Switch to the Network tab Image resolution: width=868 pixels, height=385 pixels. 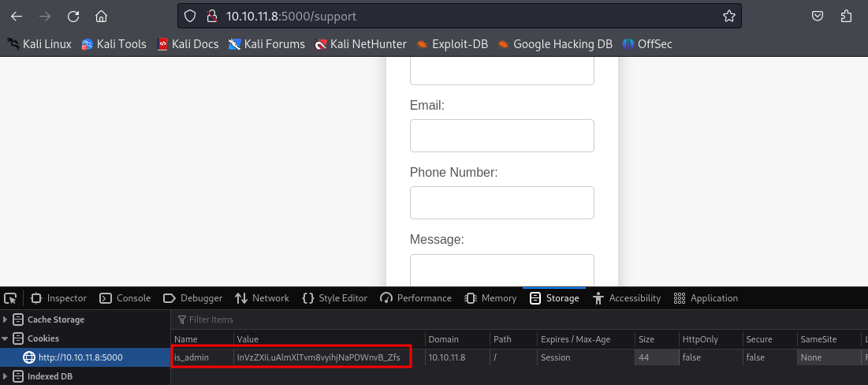[262, 298]
